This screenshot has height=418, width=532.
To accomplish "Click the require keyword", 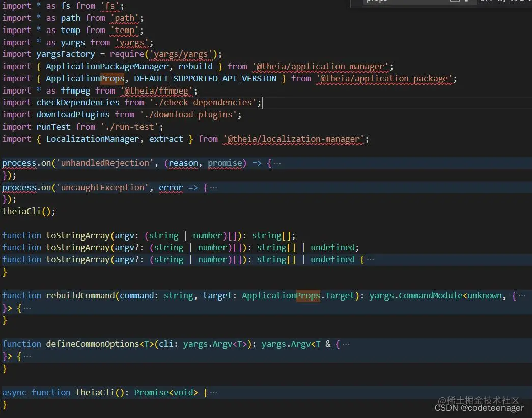I will 127,54.
